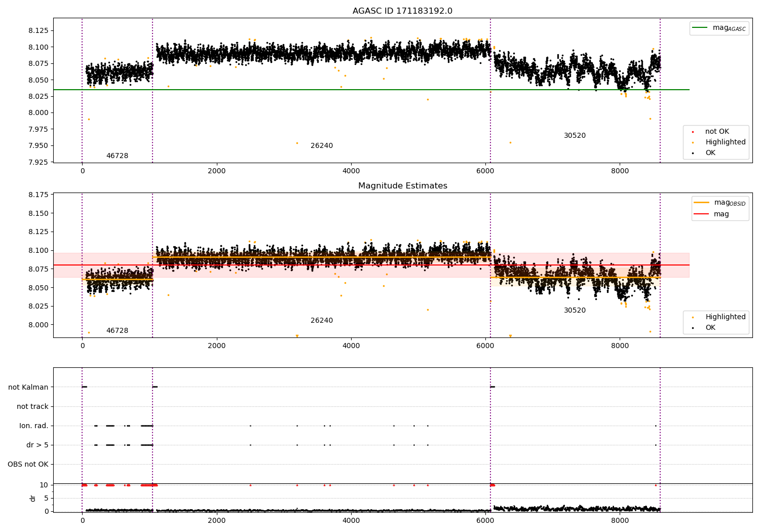Click middle plot y-tick "8.150"
The width and height of the screenshot is (760, 532).
pyautogui.click(x=39, y=214)
